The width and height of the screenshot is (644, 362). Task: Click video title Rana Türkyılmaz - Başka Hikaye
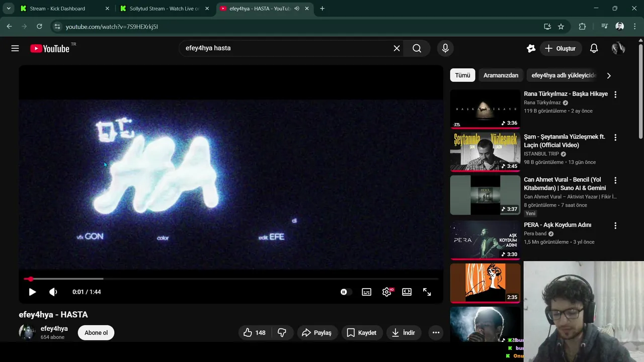click(x=566, y=94)
